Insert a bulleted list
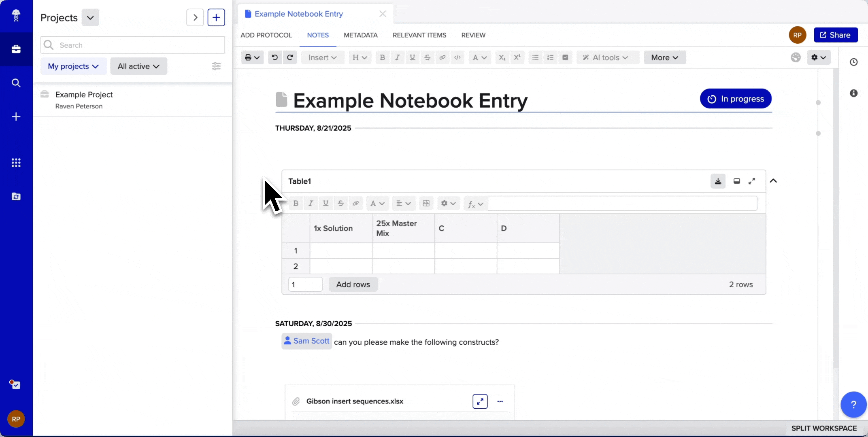 [535, 57]
